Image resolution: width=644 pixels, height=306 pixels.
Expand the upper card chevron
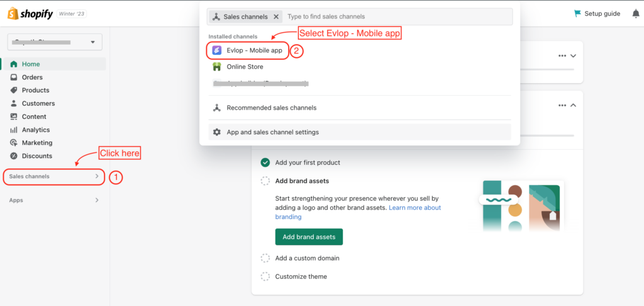pos(574,56)
